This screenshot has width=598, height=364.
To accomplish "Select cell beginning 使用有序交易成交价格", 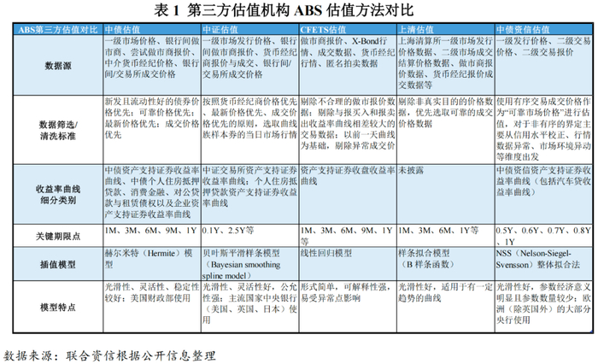I will [x=544, y=130].
